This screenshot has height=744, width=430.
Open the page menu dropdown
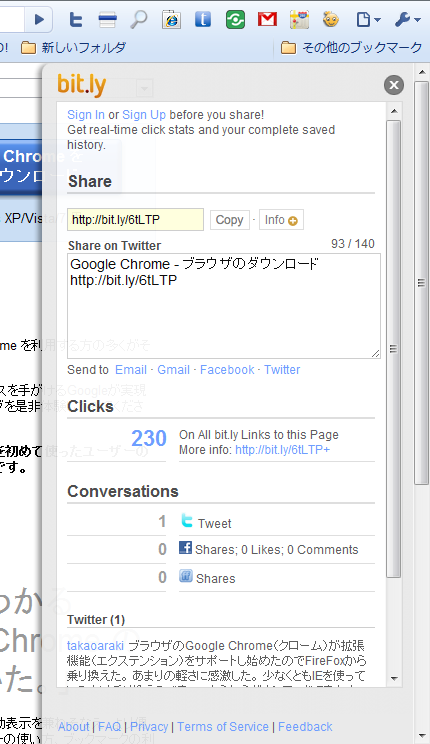(x=368, y=19)
